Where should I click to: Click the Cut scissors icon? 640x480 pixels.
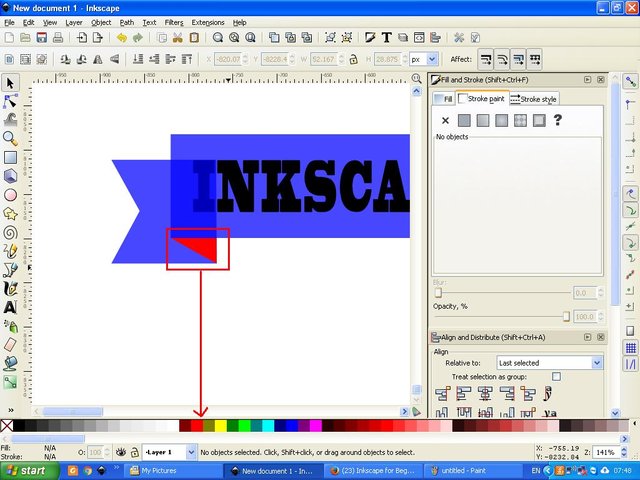[x=178, y=38]
